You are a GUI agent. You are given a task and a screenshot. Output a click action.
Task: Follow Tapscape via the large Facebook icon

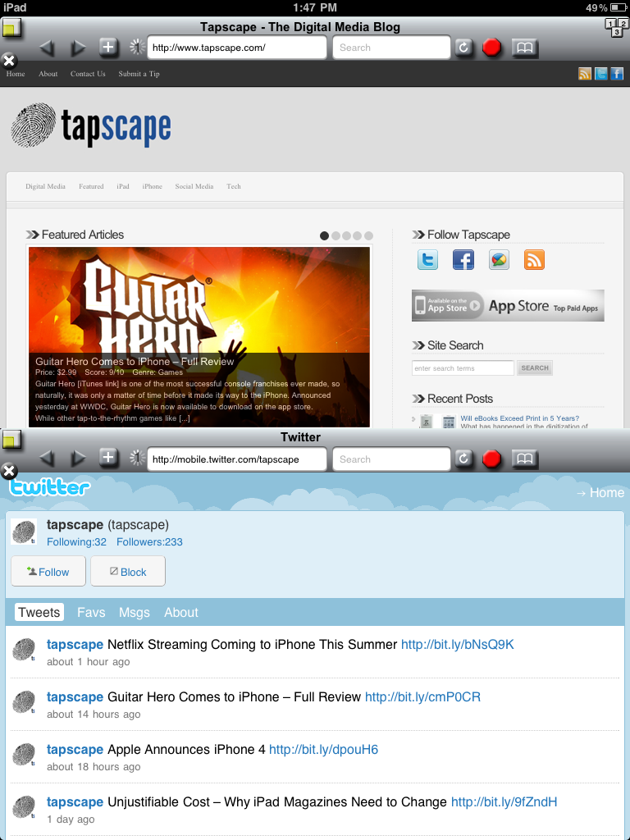click(463, 260)
